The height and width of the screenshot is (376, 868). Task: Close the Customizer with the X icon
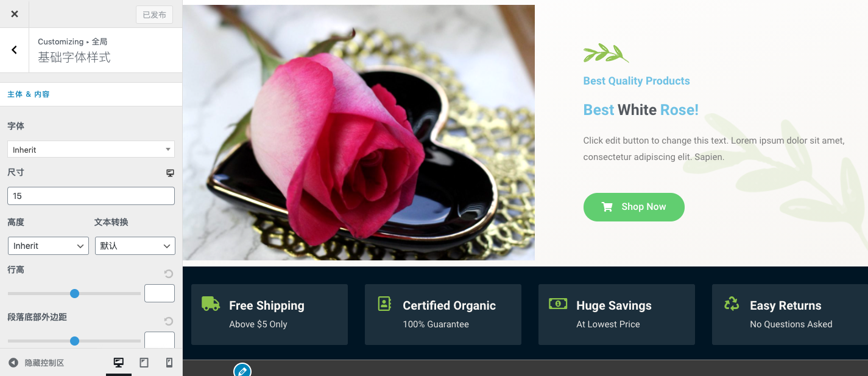pos(15,14)
